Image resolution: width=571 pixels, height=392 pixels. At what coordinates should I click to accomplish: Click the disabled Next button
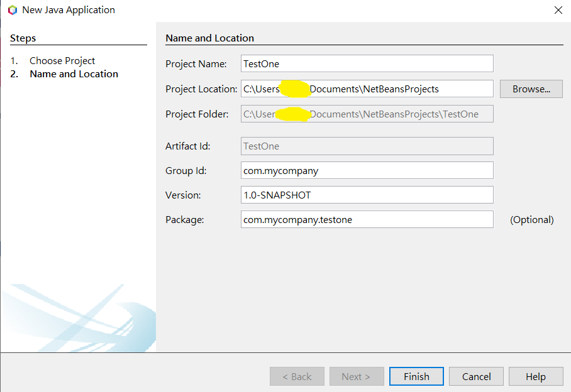pos(357,376)
